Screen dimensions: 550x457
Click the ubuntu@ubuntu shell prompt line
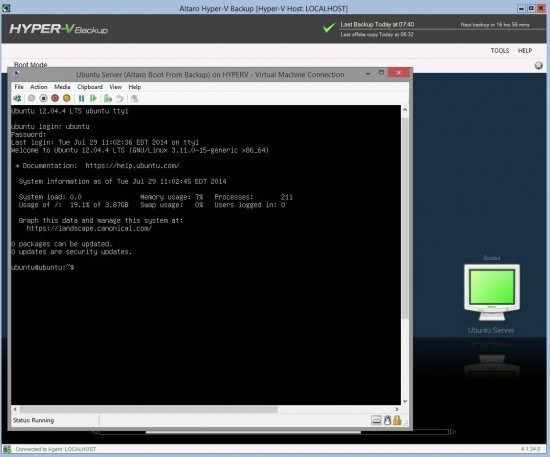tap(42, 267)
